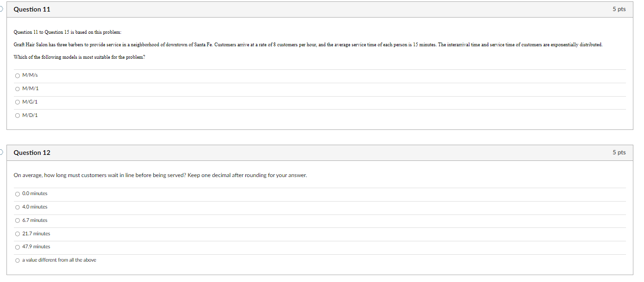Choose the 21.7 minutes answer
The height and width of the screenshot is (282, 644).
[18, 234]
